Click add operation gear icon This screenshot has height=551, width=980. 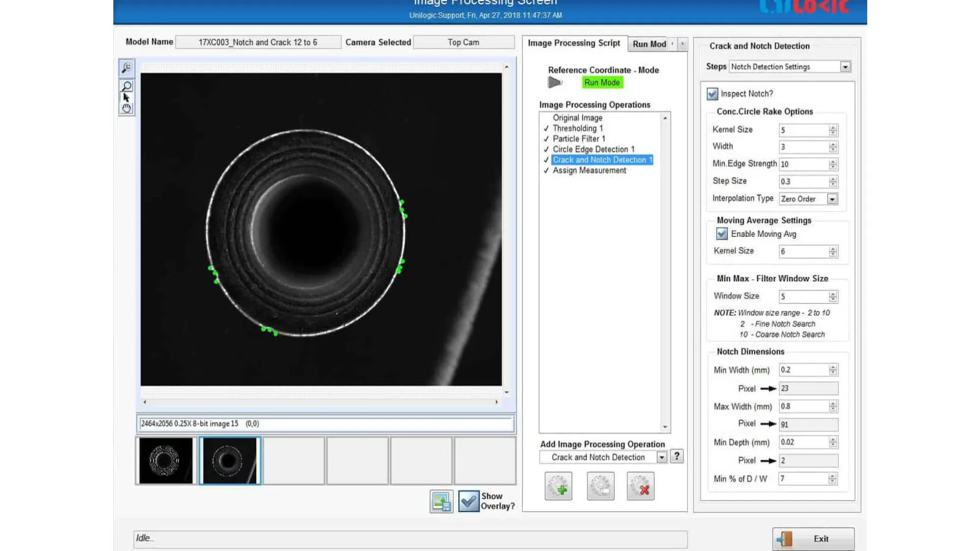[558, 486]
